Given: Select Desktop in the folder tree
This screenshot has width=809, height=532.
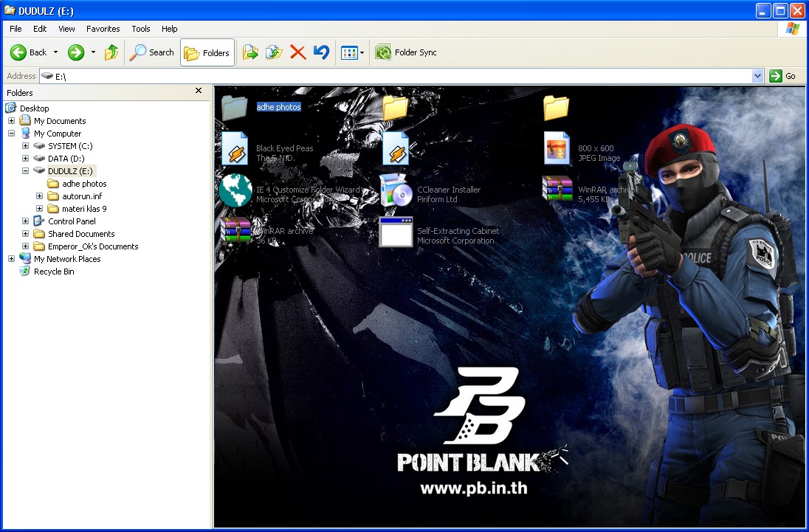Looking at the screenshot, I should click(x=34, y=108).
